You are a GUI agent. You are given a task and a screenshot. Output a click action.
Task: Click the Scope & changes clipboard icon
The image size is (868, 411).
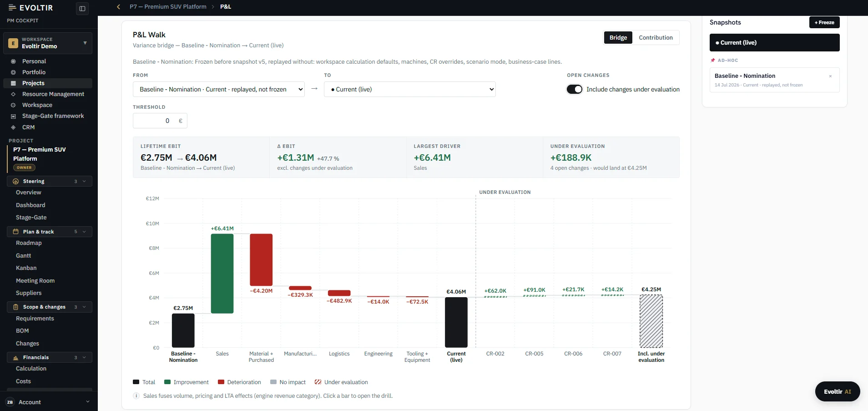click(15, 307)
